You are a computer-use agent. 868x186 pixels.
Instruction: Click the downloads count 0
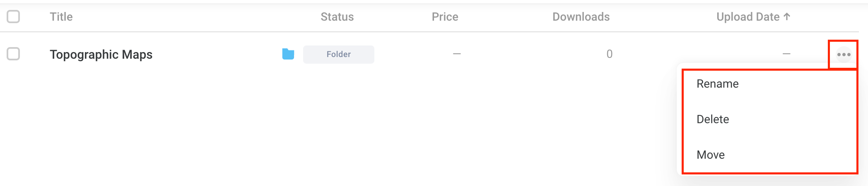(609, 54)
